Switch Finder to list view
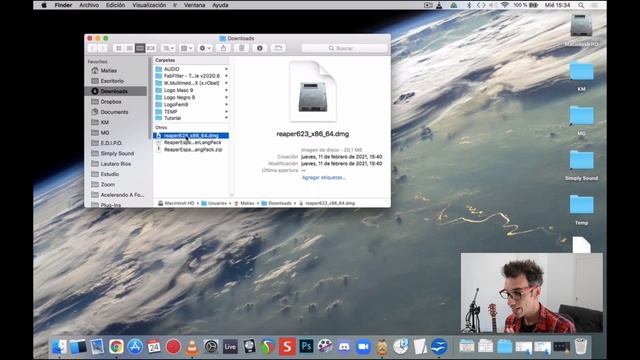Viewport: 640px width, 360px height. click(129, 48)
